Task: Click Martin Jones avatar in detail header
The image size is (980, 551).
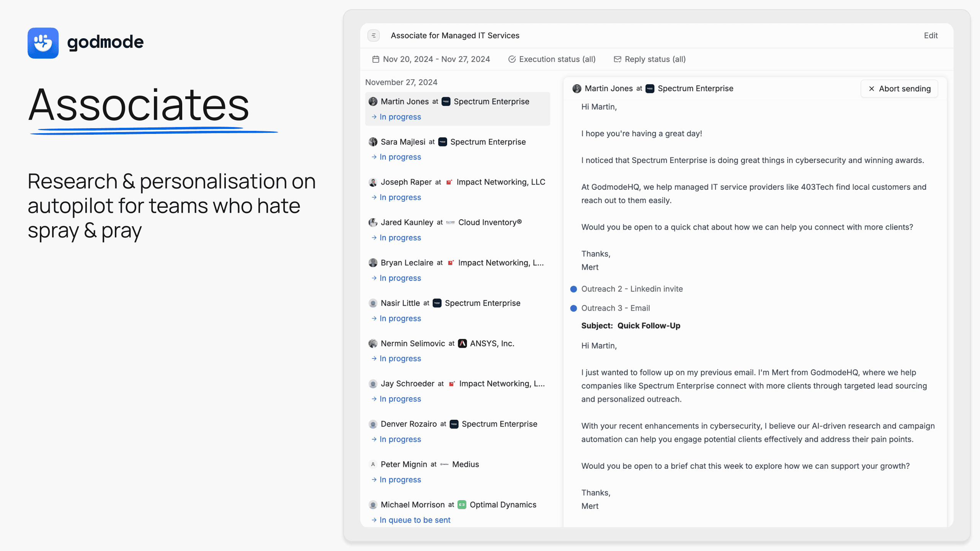Action: (577, 89)
